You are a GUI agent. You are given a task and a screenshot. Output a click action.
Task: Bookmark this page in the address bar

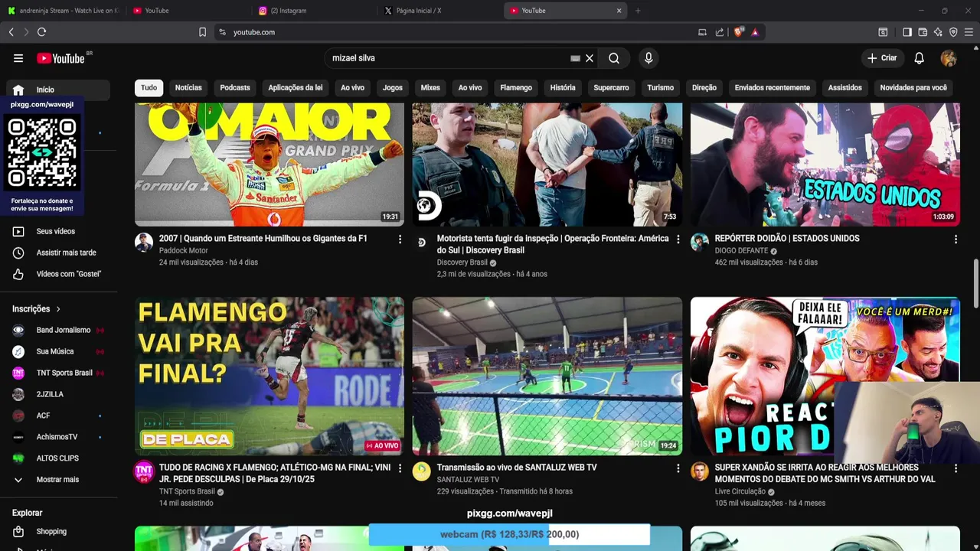(202, 32)
